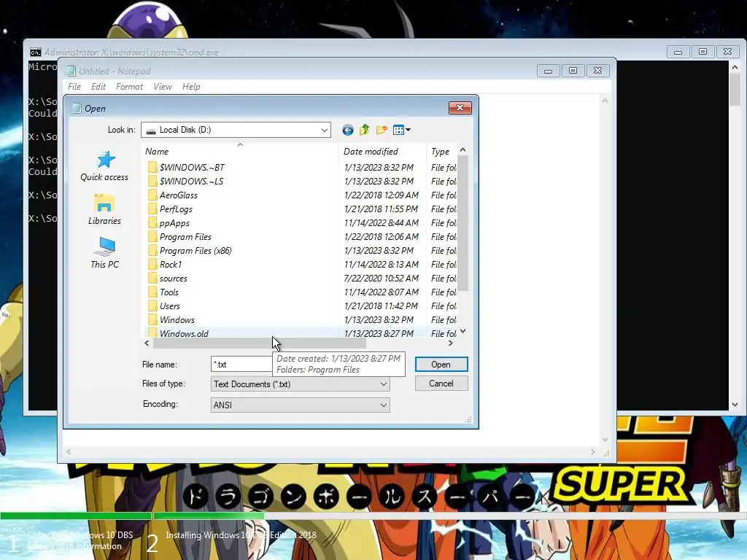Sort by Date modified column header
This screenshot has width=747, height=560.
(x=382, y=152)
